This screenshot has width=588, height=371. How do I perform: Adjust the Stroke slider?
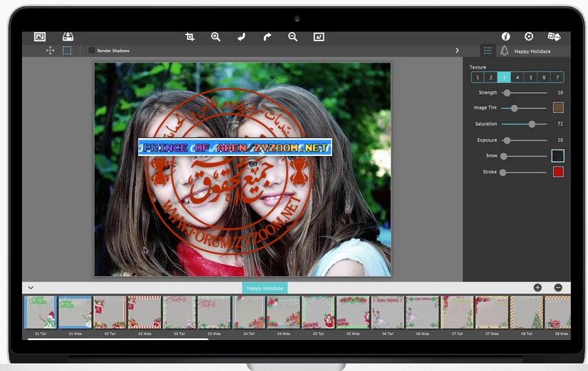click(x=523, y=172)
